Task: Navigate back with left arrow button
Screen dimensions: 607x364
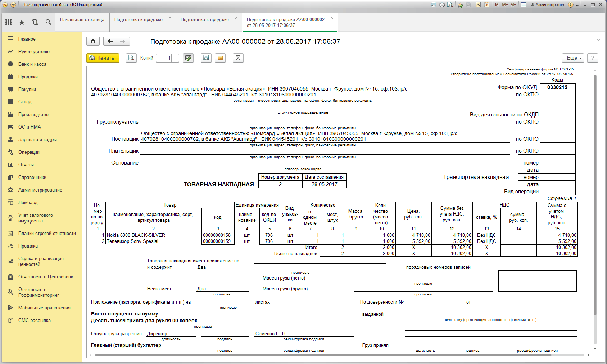Action: [110, 41]
